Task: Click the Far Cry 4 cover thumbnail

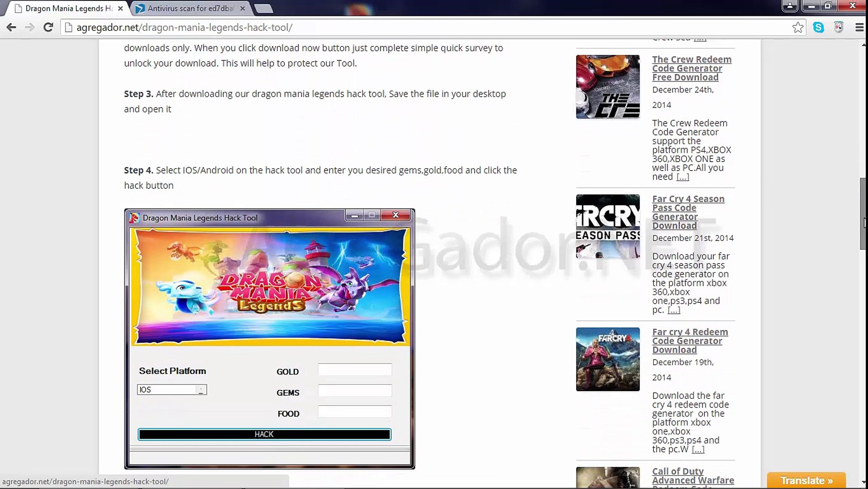Action: click(608, 360)
